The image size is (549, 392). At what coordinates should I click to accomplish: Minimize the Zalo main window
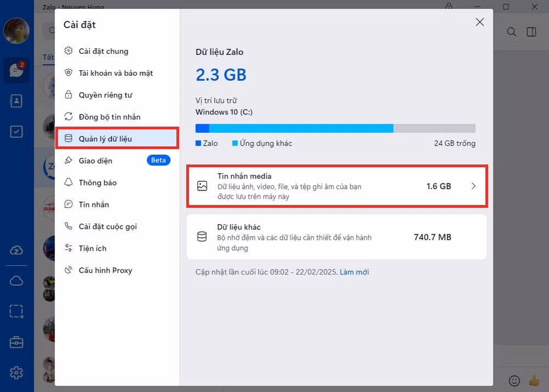pyautogui.click(x=478, y=6)
